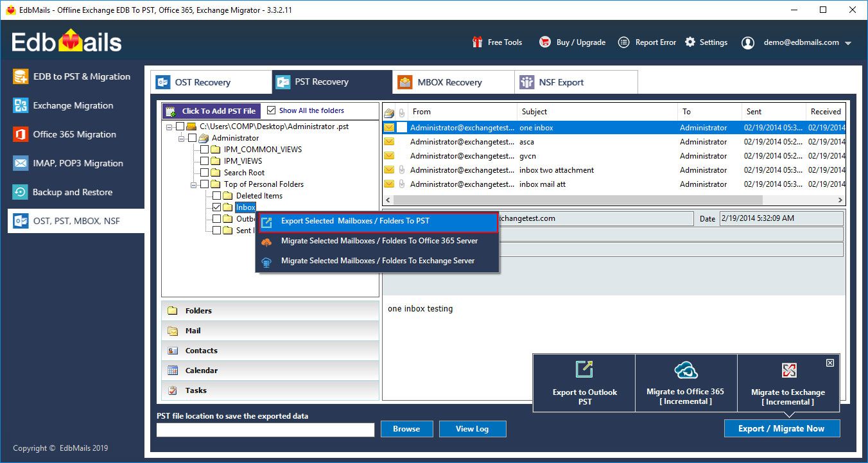Open Settings via the gear icon
This screenshot has width=868, height=463.
pyautogui.click(x=690, y=42)
